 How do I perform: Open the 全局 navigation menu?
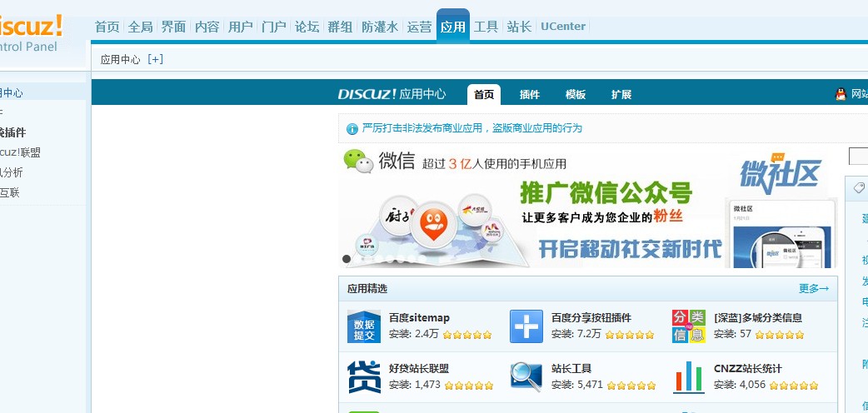[140, 27]
